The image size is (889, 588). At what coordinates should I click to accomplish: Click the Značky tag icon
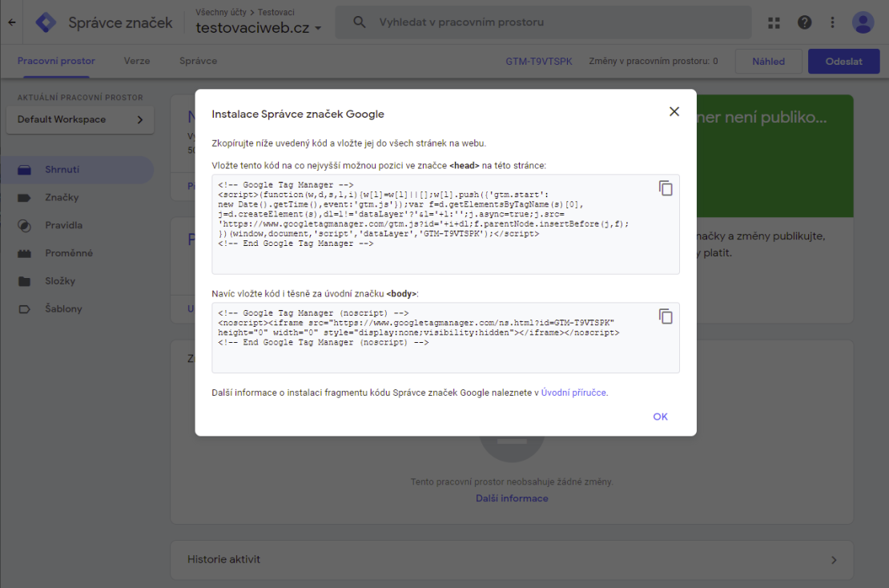point(24,198)
